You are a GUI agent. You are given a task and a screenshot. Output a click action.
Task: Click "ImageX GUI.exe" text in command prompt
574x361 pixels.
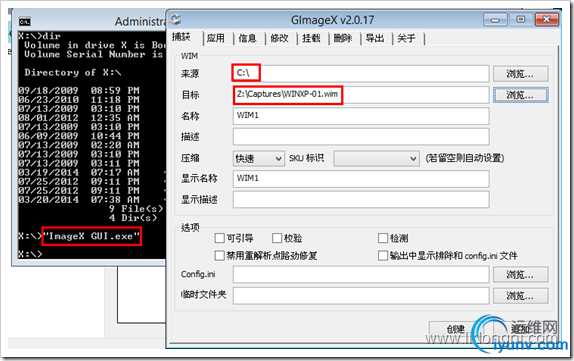tap(92, 236)
